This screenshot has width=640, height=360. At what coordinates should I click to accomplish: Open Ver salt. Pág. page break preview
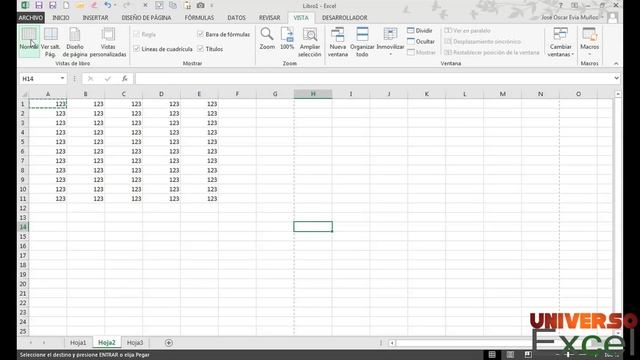50,42
